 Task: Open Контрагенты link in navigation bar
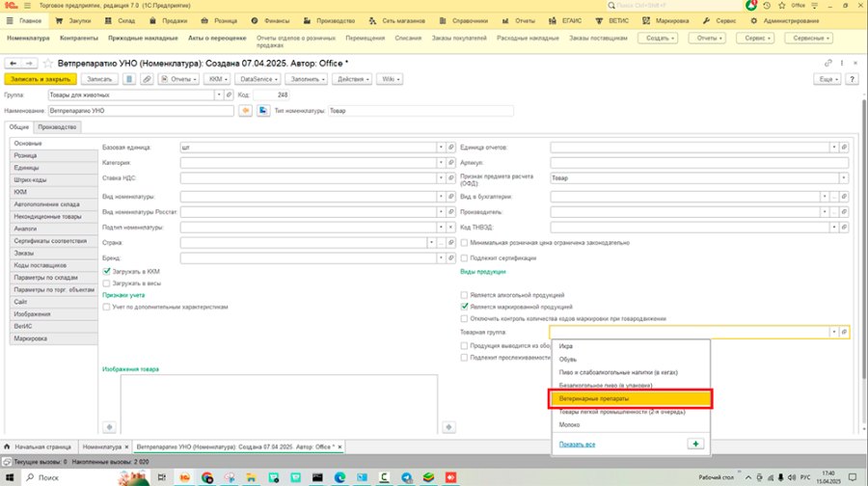(x=79, y=39)
